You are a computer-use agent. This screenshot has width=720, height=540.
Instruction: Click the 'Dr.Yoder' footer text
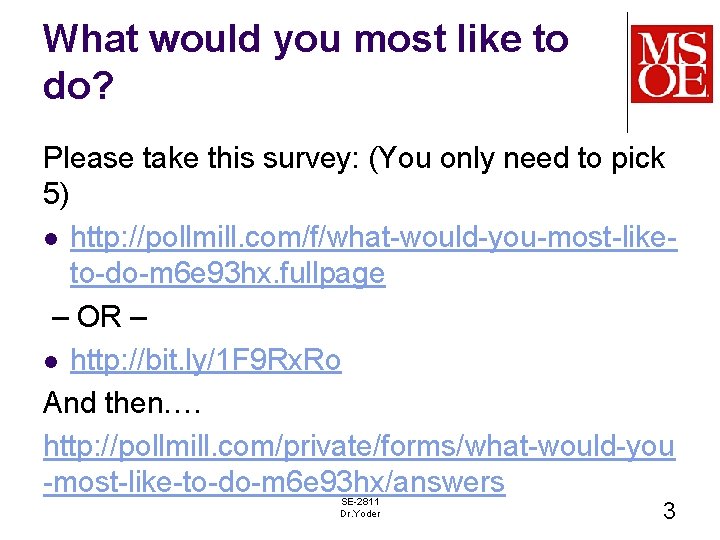[360, 514]
